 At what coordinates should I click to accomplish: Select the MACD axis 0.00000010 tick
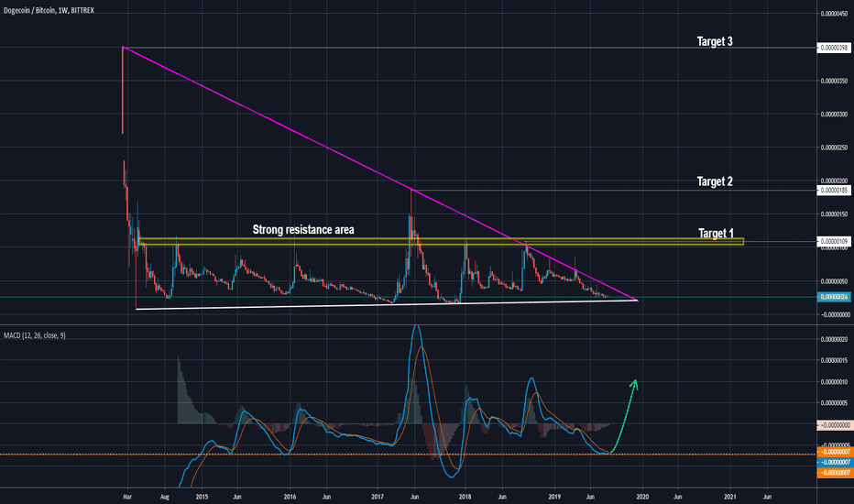tap(835, 382)
